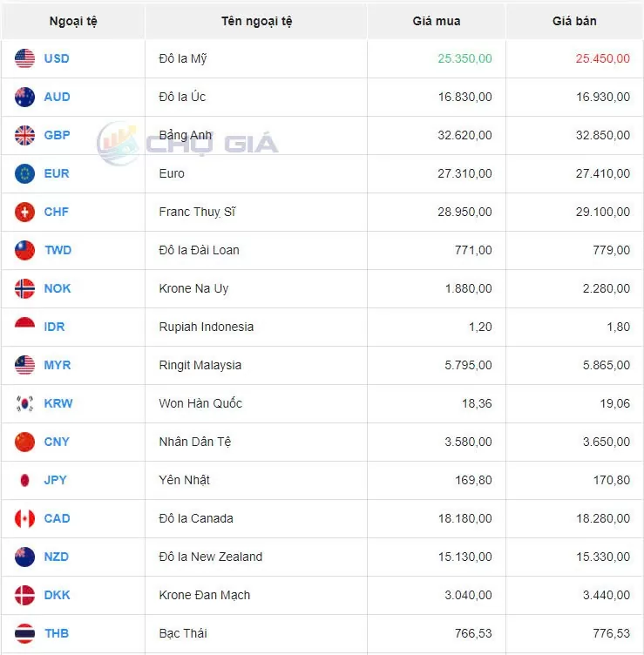Click the Australian flag icon
Viewport: 644px width, 655px height.
24,98
